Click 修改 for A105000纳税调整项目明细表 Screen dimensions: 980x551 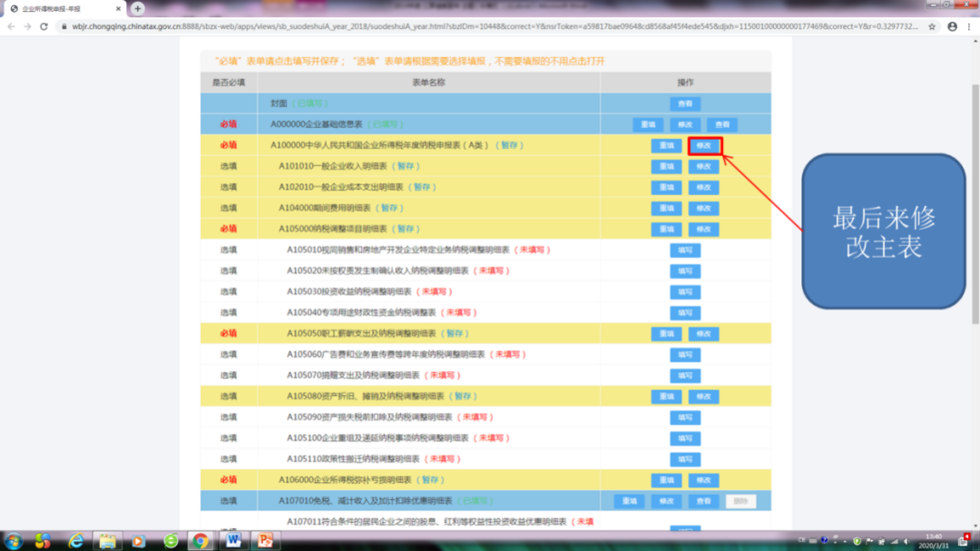click(x=704, y=230)
